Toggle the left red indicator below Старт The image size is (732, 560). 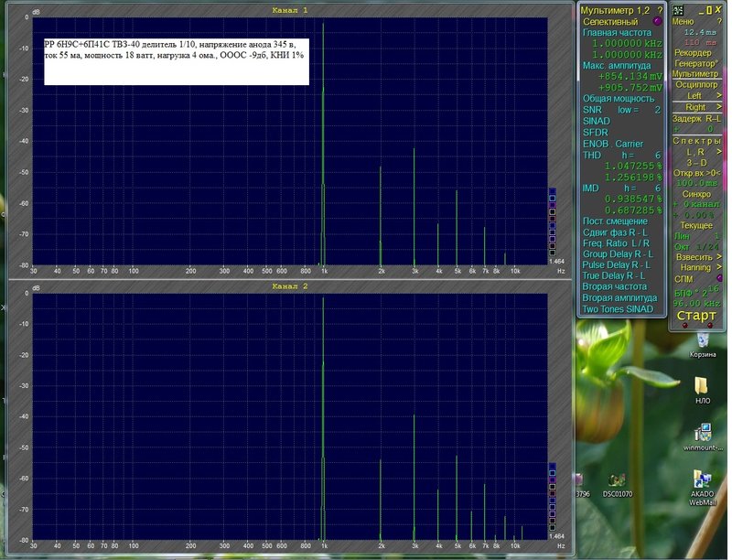pyautogui.click(x=684, y=325)
